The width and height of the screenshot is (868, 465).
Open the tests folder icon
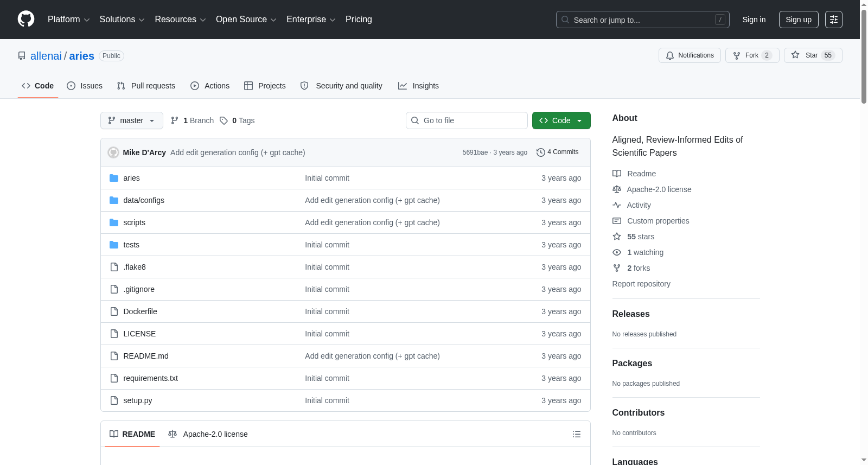114,245
